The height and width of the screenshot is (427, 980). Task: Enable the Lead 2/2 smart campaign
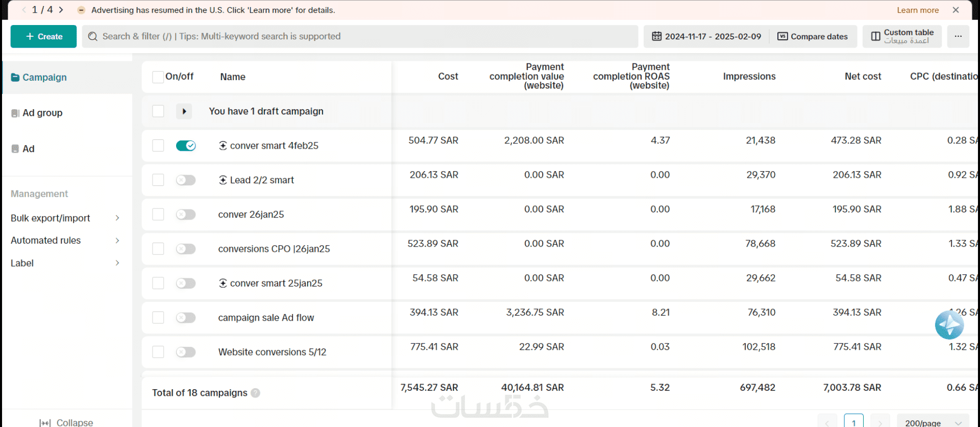click(x=186, y=180)
